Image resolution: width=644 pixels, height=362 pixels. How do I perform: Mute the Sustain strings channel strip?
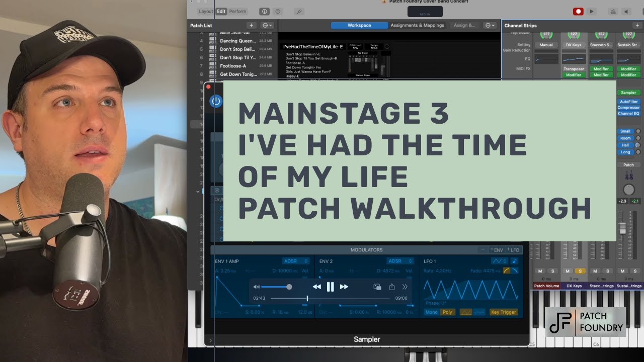pos(623,271)
